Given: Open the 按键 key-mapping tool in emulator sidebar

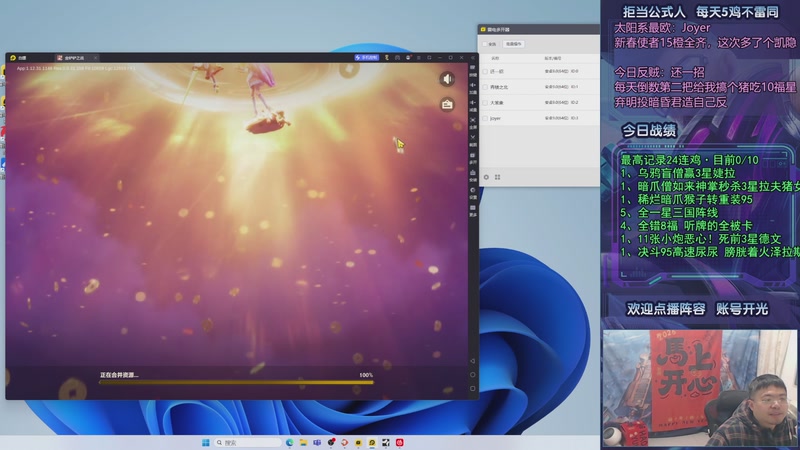Looking at the screenshot, I should click(473, 71).
